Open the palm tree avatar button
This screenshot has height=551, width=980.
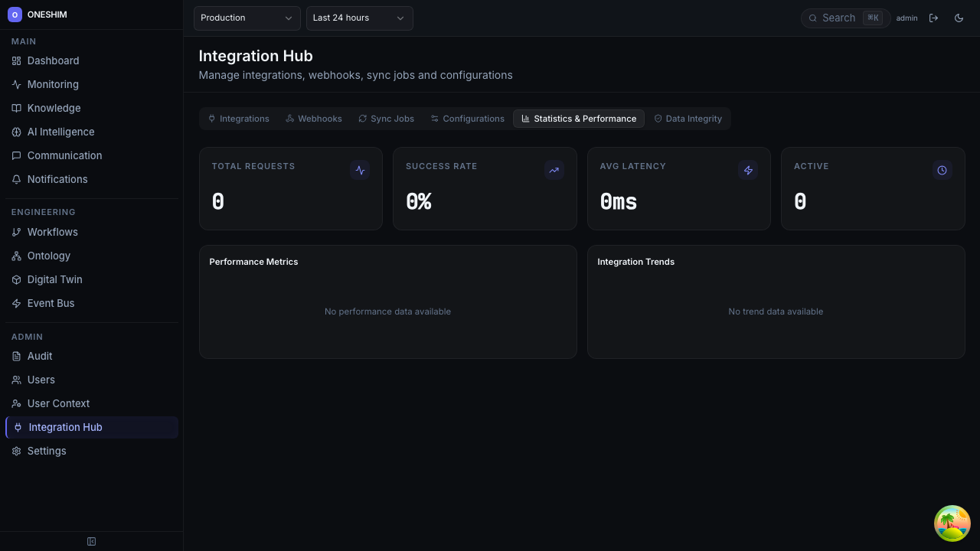tap(952, 523)
